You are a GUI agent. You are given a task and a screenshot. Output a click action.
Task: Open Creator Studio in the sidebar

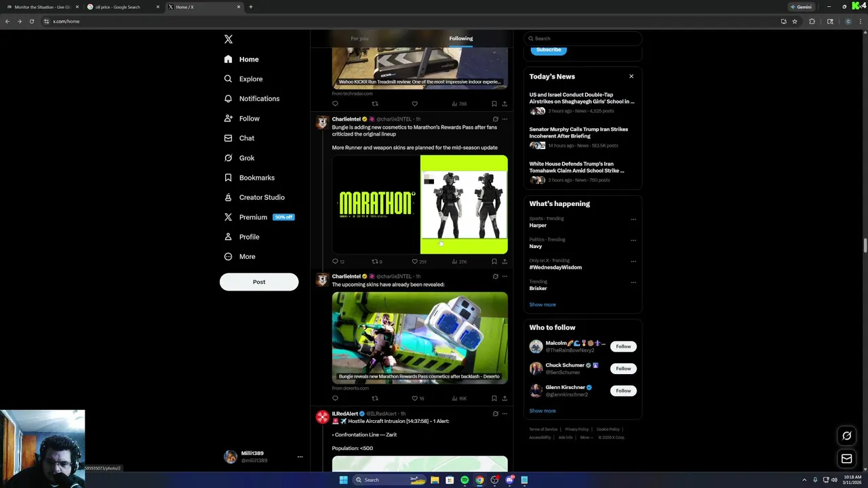254,197
